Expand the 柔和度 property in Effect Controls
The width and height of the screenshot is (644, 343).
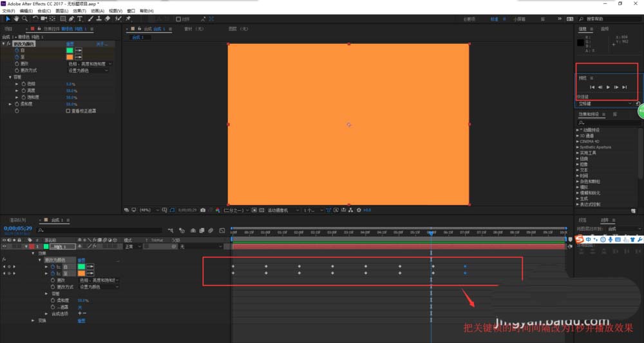point(10,104)
